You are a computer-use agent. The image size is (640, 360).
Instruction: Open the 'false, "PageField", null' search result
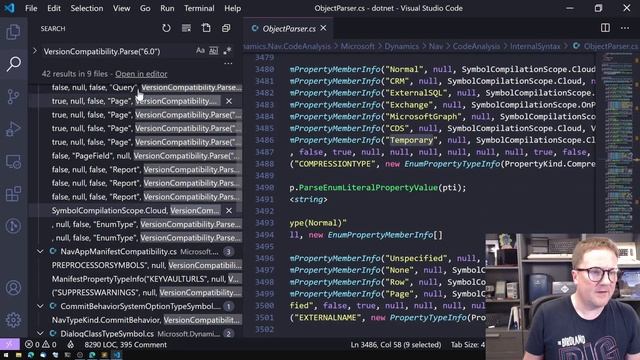(x=147, y=156)
